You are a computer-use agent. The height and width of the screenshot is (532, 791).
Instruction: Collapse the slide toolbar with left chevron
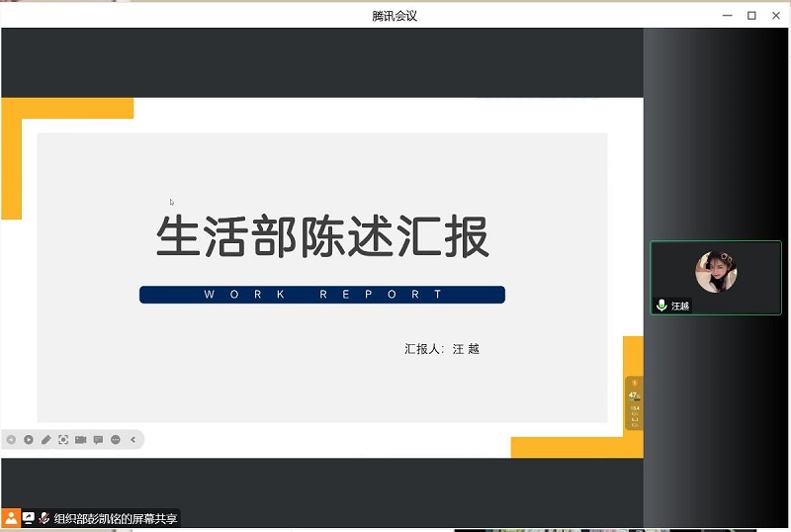point(133,439)
